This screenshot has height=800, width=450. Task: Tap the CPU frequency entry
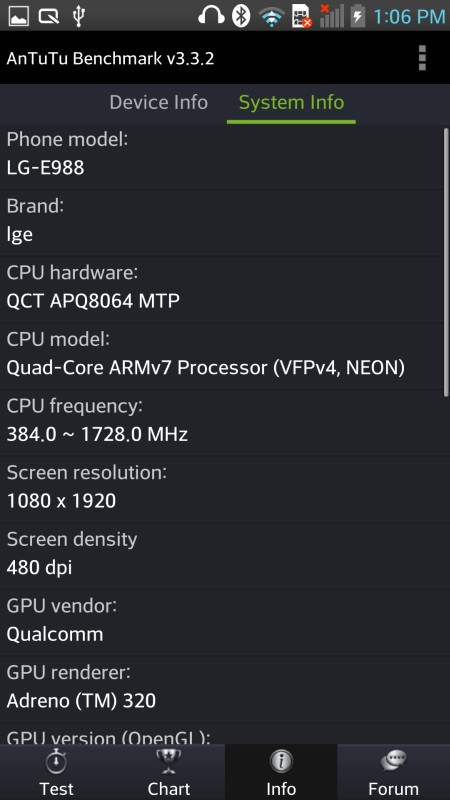click(x=221, y=421)
